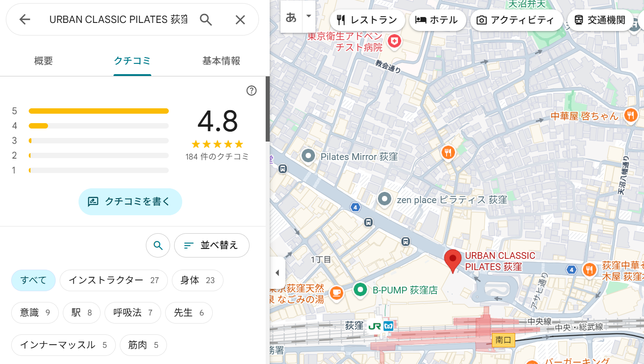Click クチコミを書く button

(x=130, y=201)
